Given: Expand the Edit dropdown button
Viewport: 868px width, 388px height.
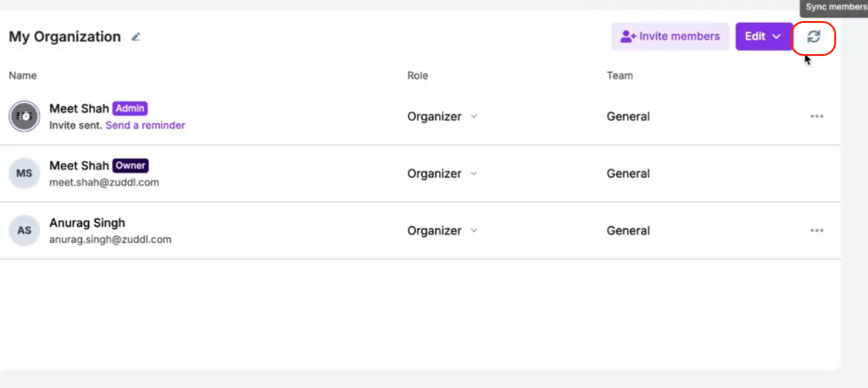Looking at the screenshot, I should [764, 36].
